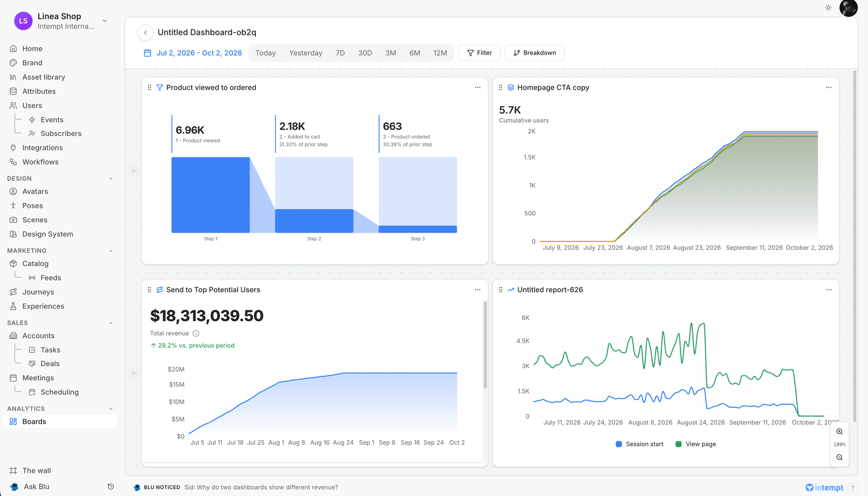Open the Filter button
This screenshot has height=496, width=868.
click(479, 53)
